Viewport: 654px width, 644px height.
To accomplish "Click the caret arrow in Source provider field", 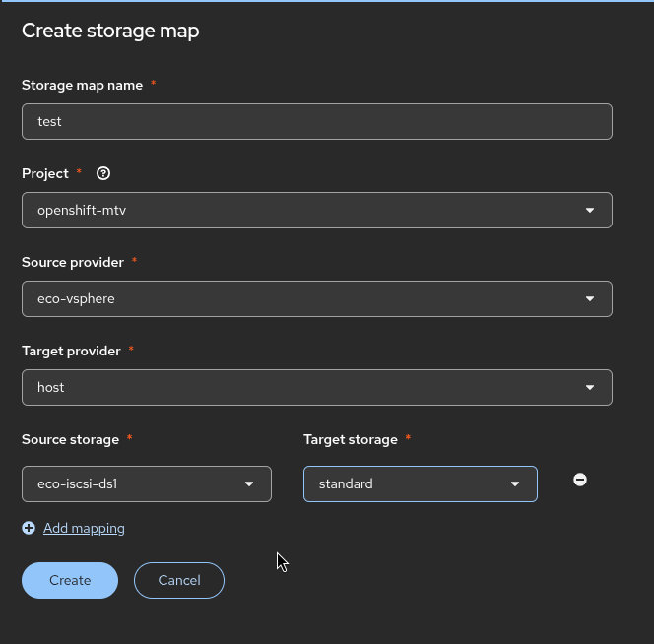I will click(x=590, y=298).
